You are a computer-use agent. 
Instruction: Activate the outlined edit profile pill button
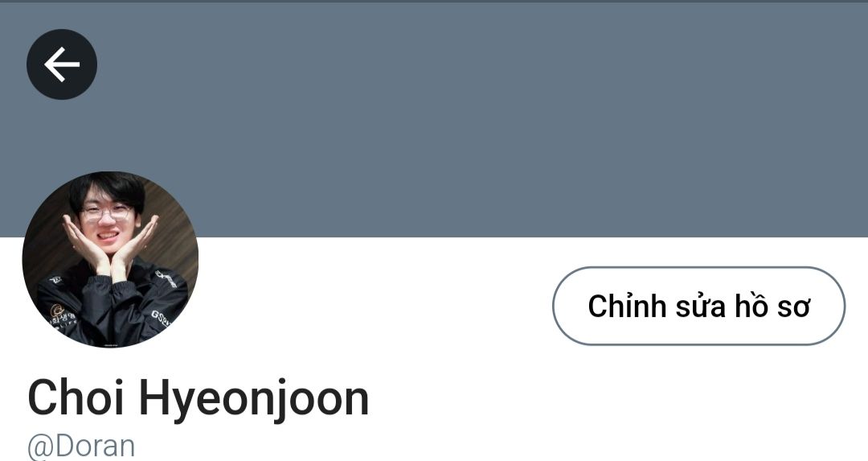point(698,306)
